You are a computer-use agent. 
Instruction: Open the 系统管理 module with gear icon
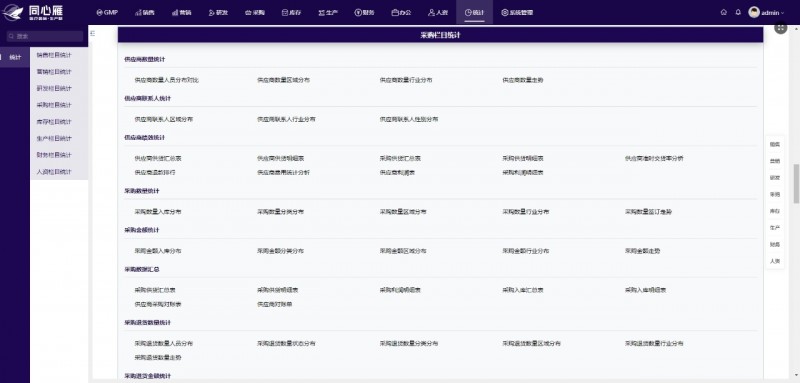(517, 12)
